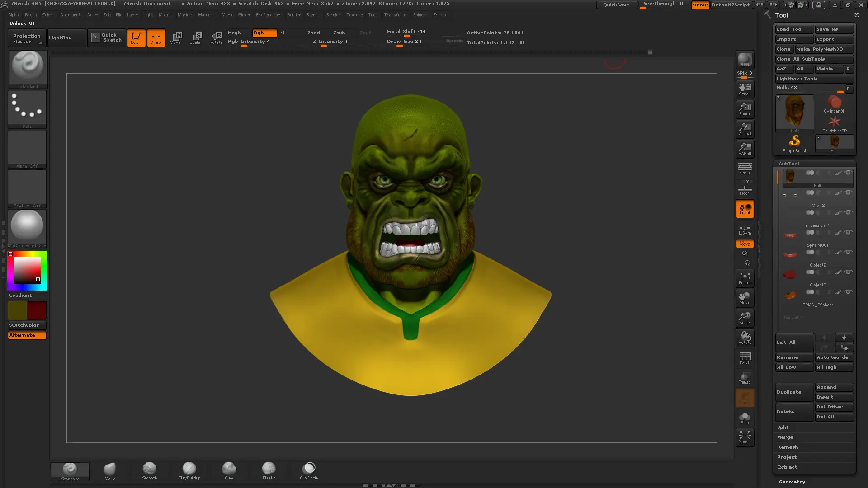Click the Draw Size slider
This screenshot has height=488, width=868.
tap(424, 42)
